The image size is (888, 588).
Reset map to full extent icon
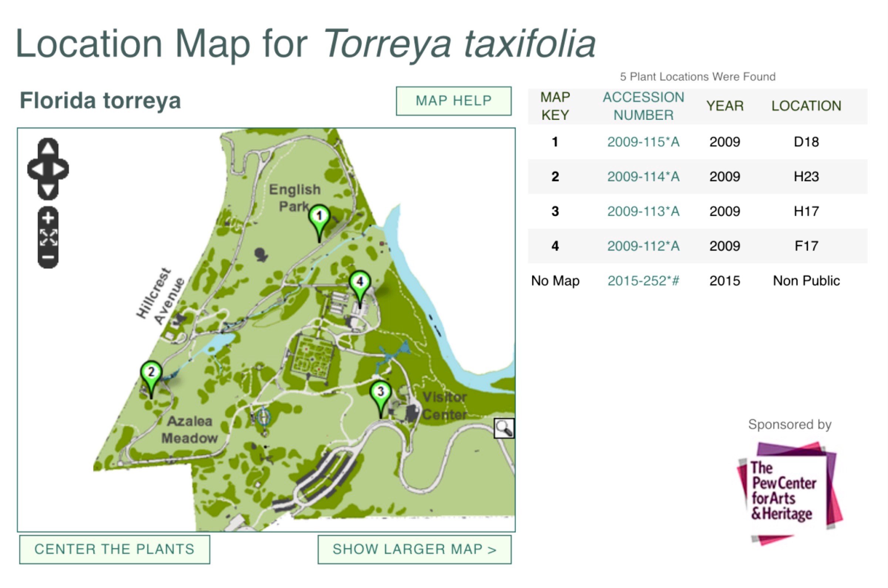tap(48, 237)
